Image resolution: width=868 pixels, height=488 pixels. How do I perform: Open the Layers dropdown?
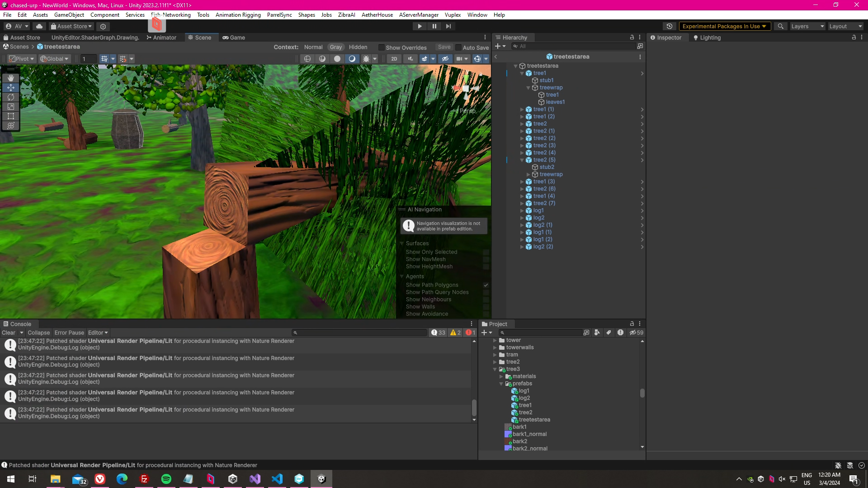click(x=807, y=26)
